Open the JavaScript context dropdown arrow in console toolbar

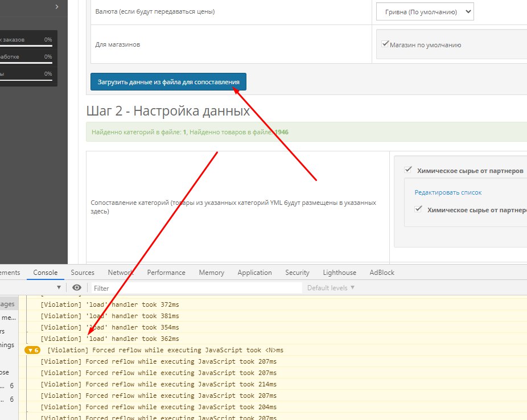pos(59,287)
